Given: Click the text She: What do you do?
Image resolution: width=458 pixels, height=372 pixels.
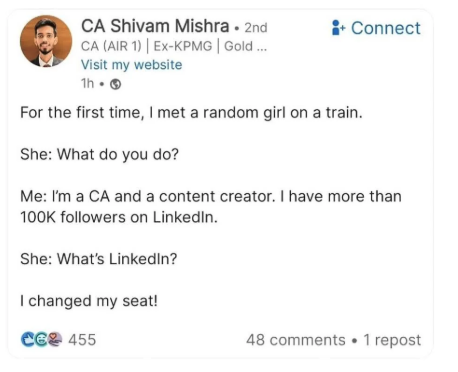Looking at the screenshot, I should coord(99,155).
